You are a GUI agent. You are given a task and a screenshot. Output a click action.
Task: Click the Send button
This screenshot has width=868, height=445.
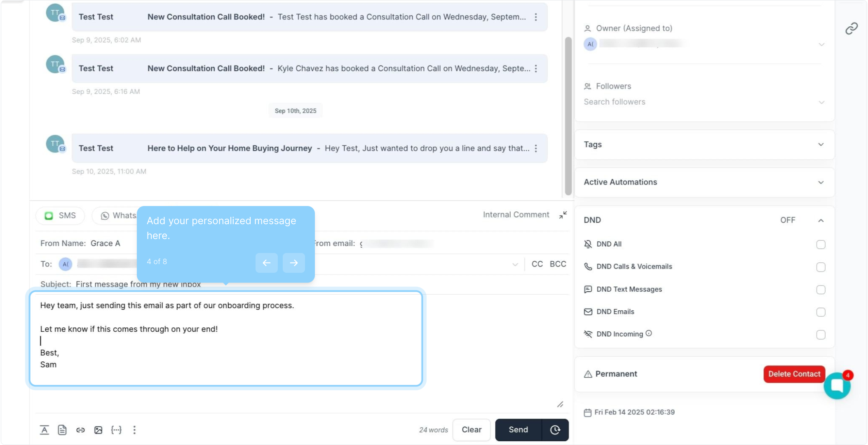[518, 430]
